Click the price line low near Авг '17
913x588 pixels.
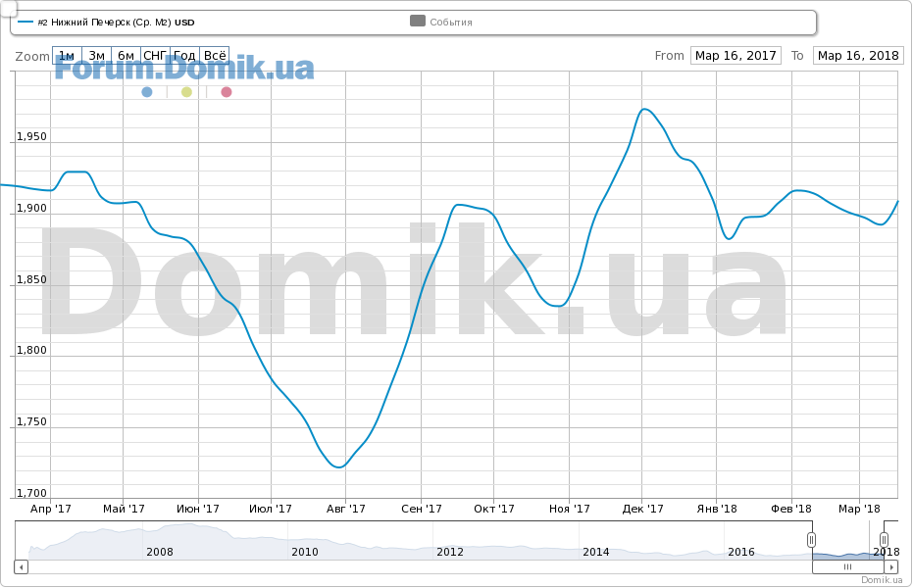(x=339, y=466)
